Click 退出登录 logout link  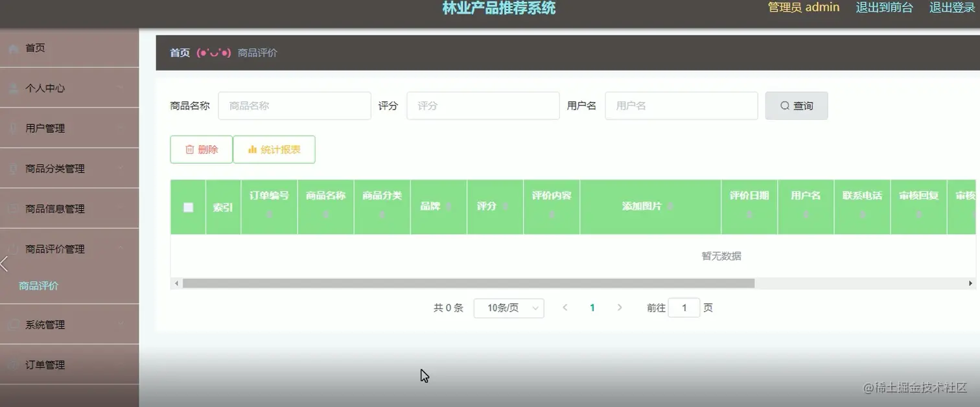953,8
